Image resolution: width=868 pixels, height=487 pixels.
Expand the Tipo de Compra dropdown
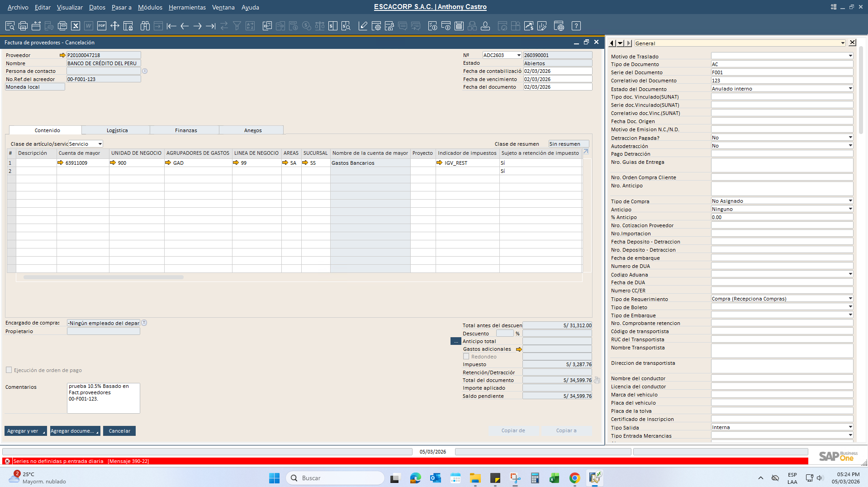[x=850, y=201]
